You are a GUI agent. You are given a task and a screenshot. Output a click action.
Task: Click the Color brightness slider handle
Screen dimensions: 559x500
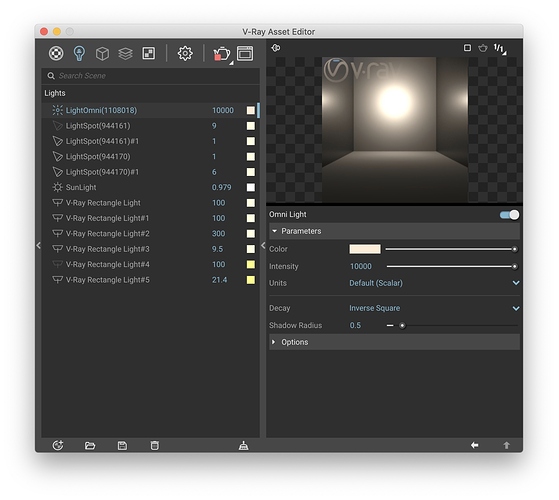(x=514, y=249)
